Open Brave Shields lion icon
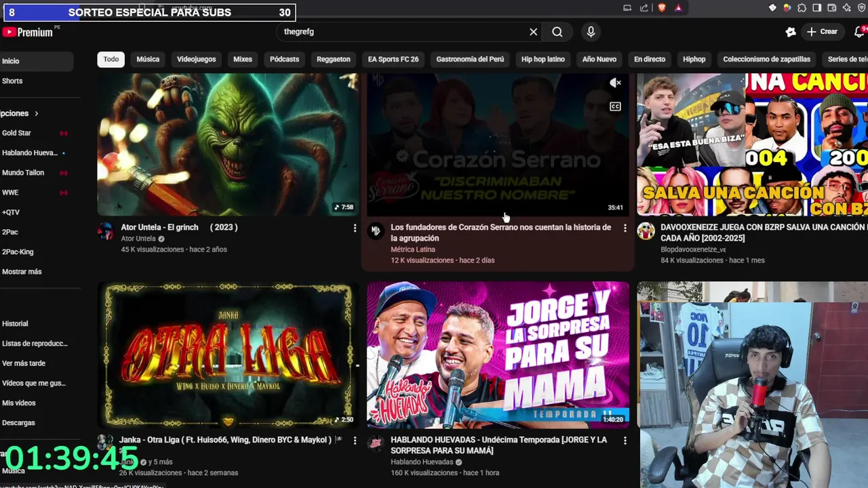The height and width of the screenshot is (488, 868). click(x=662, y=8)
